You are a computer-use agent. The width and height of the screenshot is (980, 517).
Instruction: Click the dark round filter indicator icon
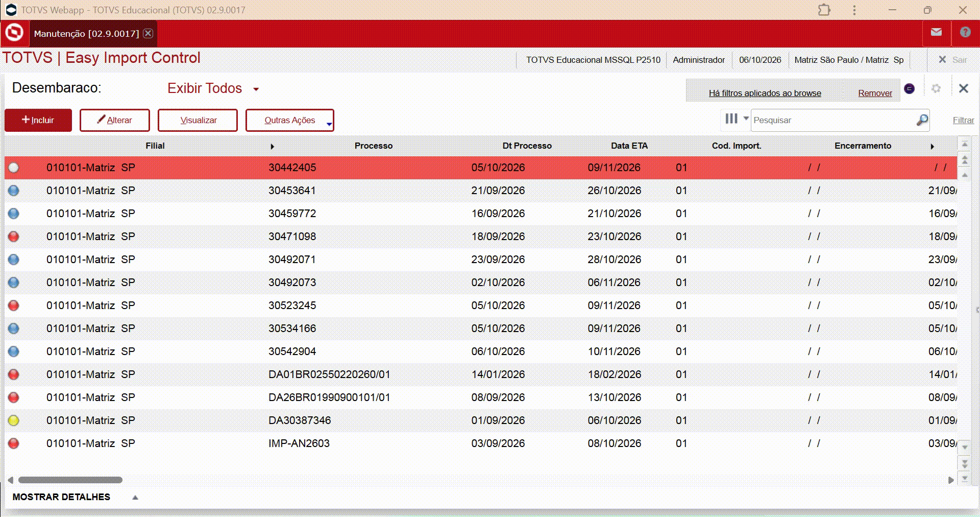click(x=910, y=88)
